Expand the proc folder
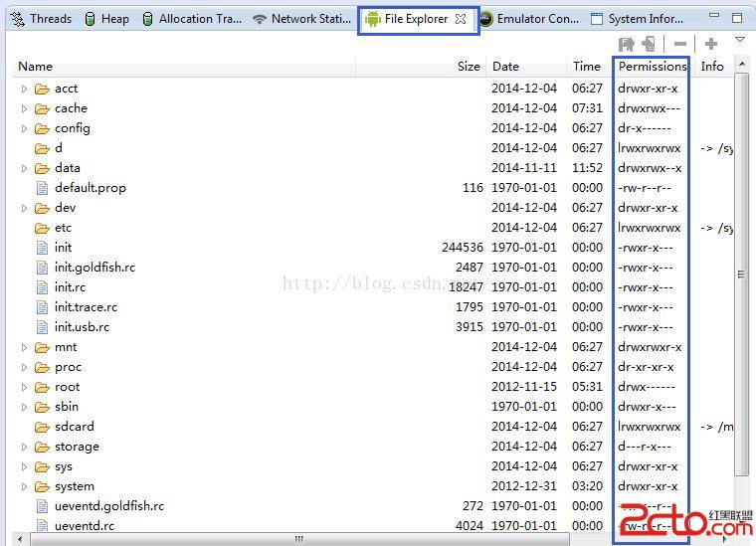Viewport: 756px width, 546px height. pos(24,368)
